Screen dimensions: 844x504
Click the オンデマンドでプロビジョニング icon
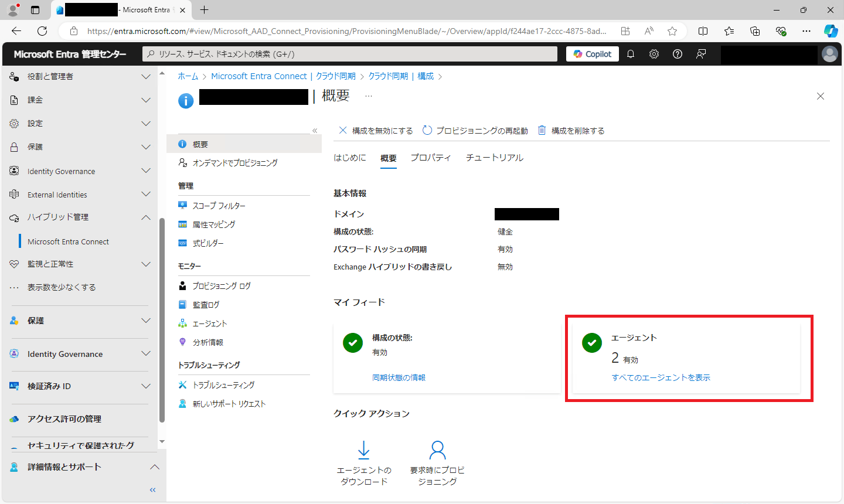click(182, 163)
